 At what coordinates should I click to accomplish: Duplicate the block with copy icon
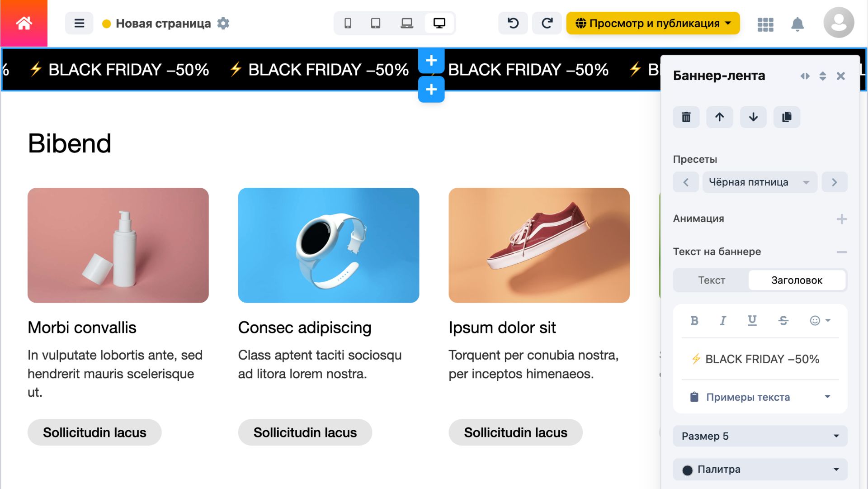(x=787, y=117)
